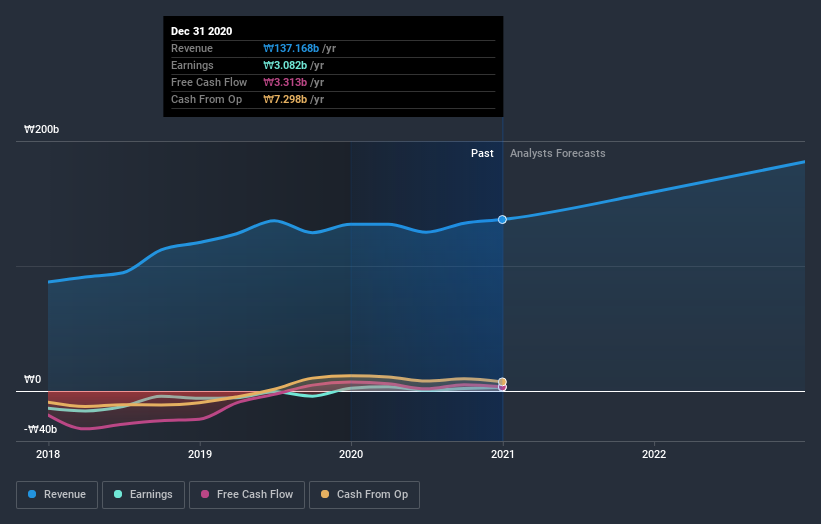Toggle the Cash From Op legend button
The width and height of the screenshot is (821, 524).
click(364, 495)
